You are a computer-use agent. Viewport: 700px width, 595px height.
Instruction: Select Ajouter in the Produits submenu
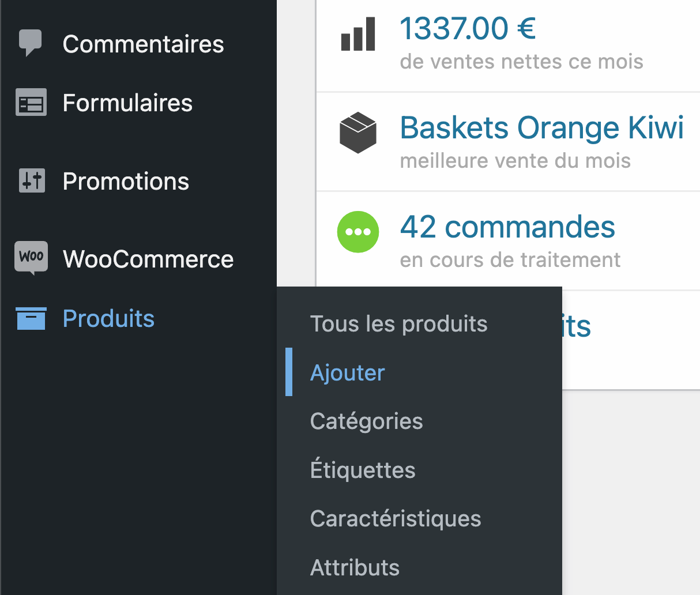click(x=347, y=372)
